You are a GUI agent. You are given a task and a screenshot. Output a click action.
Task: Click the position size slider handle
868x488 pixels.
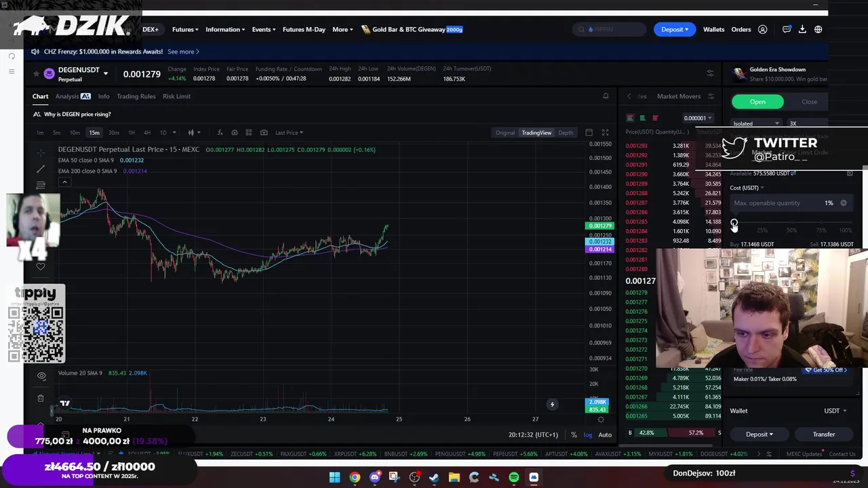(x=734, y=223)
